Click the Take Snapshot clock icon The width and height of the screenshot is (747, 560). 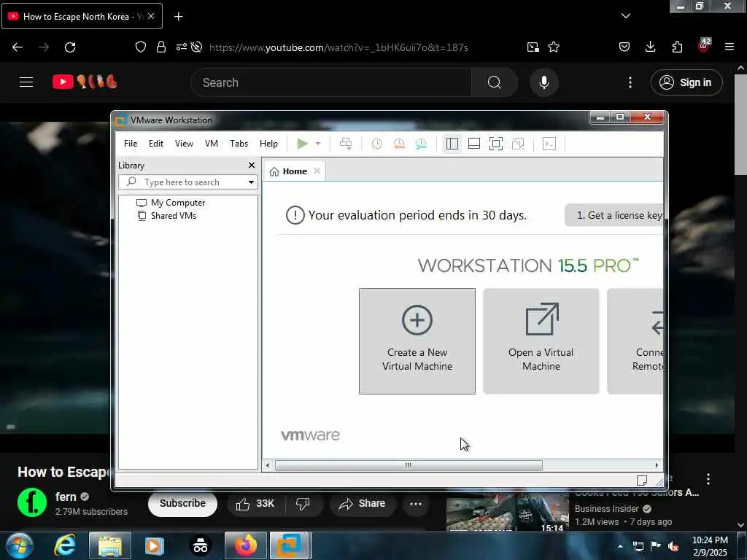[x=377, y=144]
